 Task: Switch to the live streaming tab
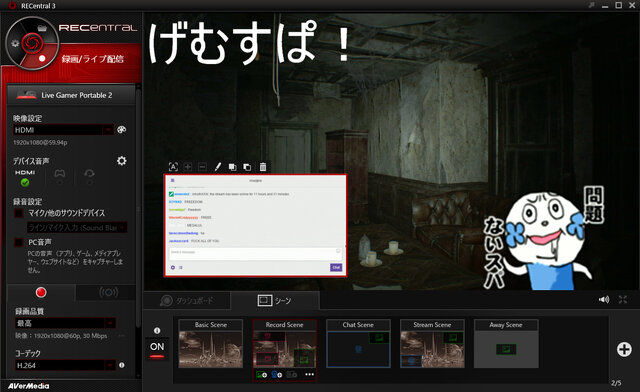click(x=108, y=292)
